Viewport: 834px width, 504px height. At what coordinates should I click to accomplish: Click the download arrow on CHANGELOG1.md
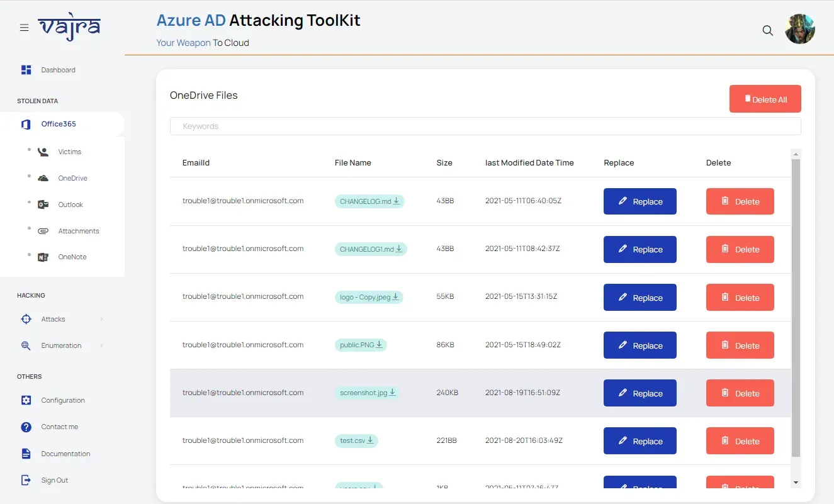pyautogui.click(x=400, y=249)
